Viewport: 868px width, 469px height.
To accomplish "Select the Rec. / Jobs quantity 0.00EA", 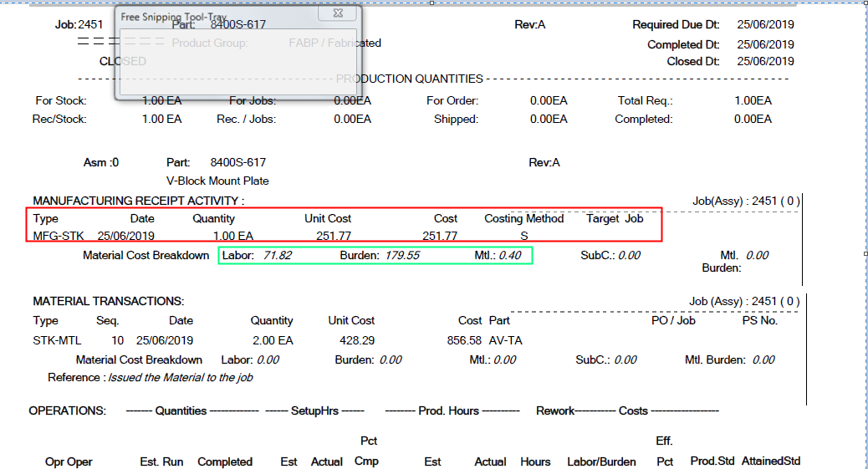I will click(x=353, y=119).
